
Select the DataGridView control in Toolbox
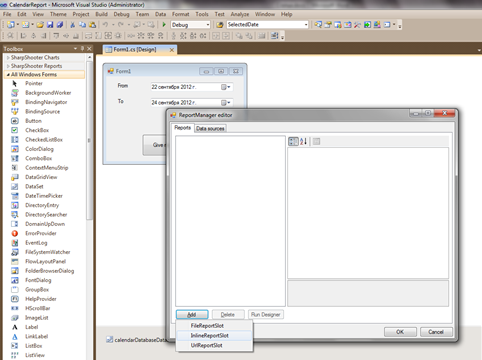point(41,177)
